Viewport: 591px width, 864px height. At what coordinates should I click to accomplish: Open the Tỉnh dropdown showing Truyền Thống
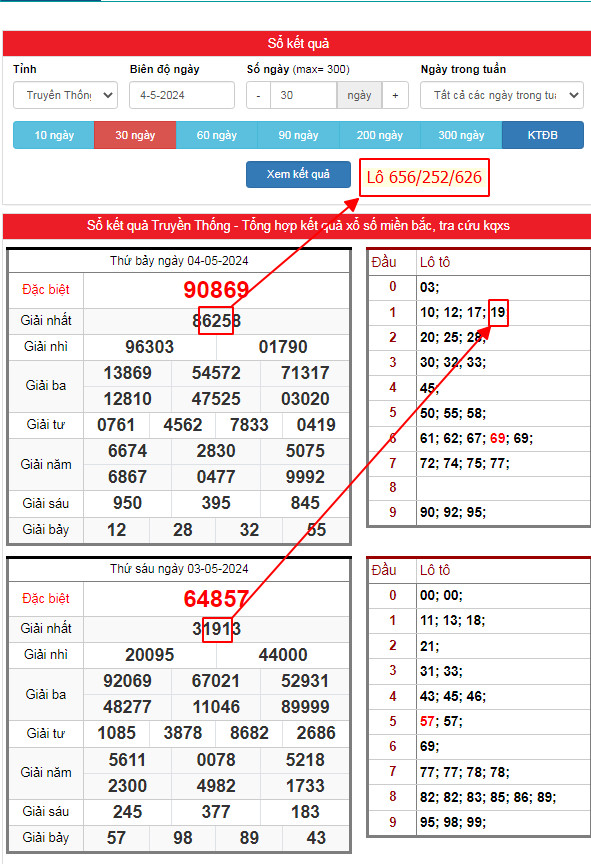click(66, 95)
